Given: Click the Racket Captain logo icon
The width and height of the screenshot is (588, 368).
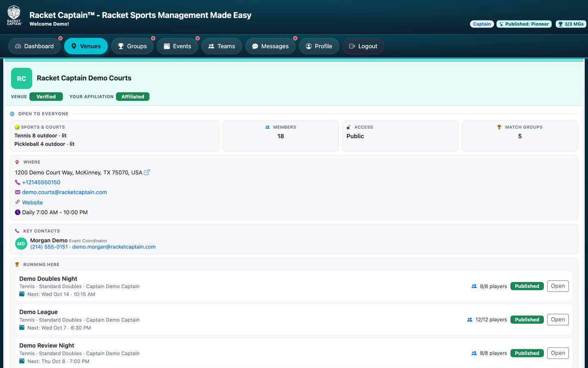Looking at the screenshot, I should click(x=14, y=15).
